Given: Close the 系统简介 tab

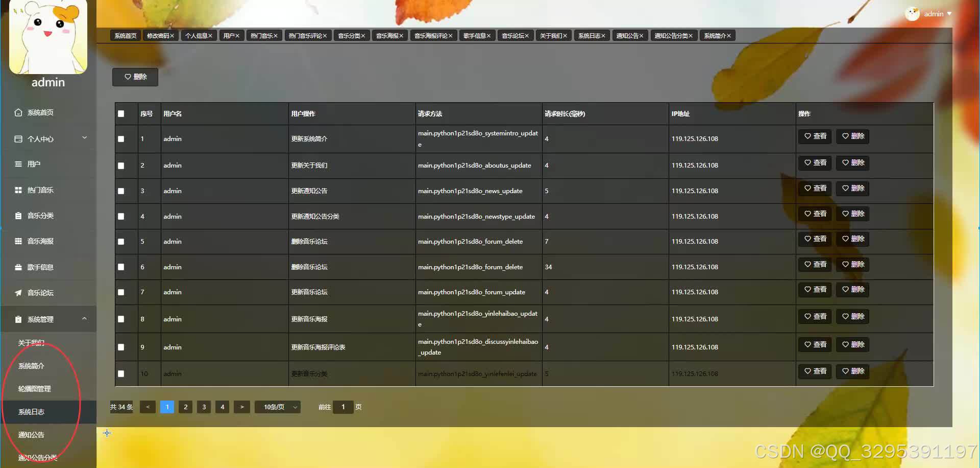Looking at the screenshot, I should point(729,36).
